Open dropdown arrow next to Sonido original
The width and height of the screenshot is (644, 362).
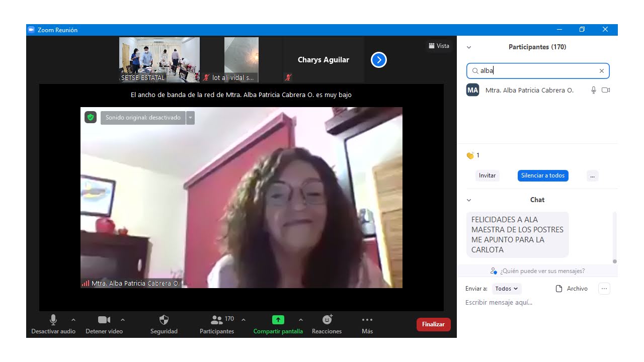pyautogui.click(x=190, y=118)
